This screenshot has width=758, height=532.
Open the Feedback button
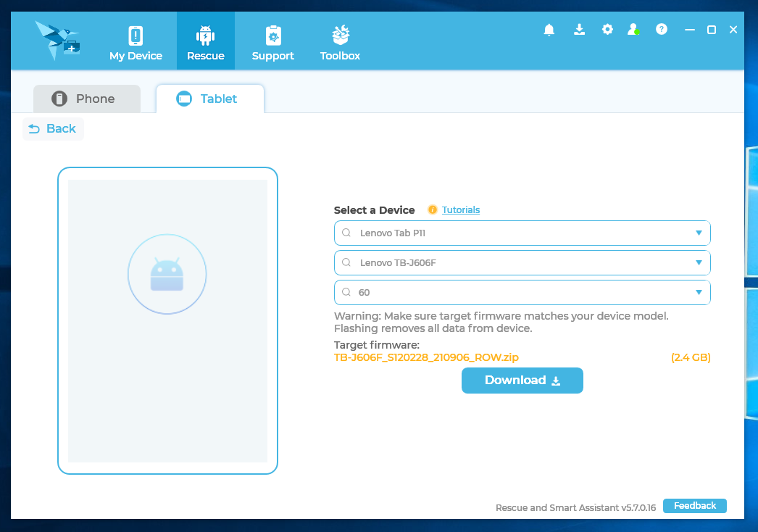coord(695,506)
